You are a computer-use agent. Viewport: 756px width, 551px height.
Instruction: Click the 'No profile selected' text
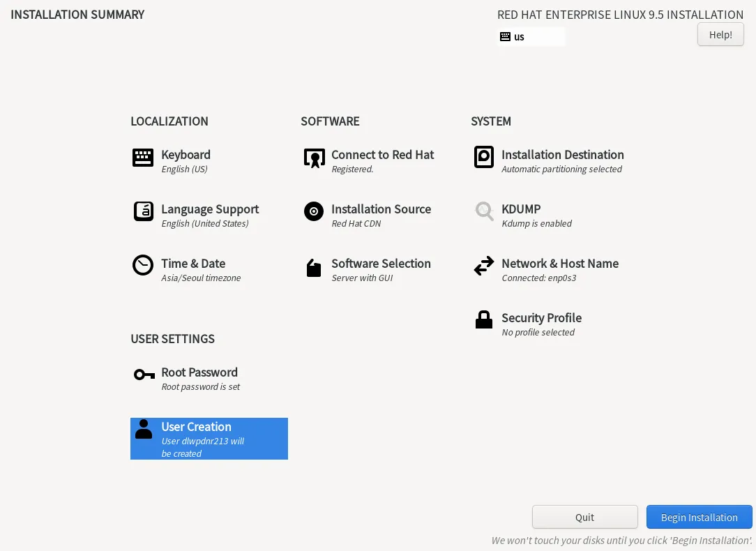coord(538,333)
